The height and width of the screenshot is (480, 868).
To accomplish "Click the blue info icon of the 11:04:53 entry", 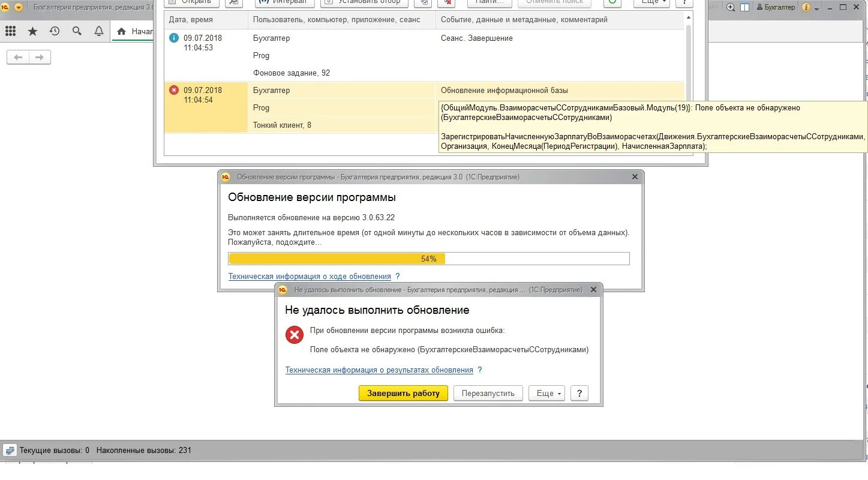I will click(x=174, y=38).
